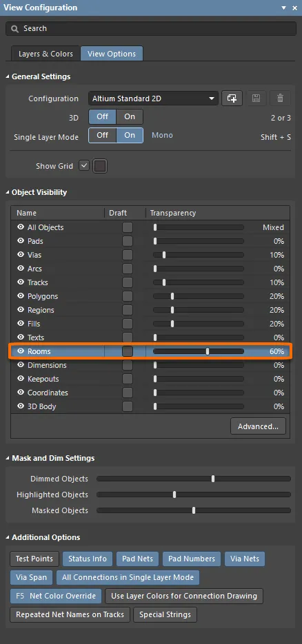Collapse the Object Visibility section
302x644 pixels.
pyautogui.click(x=8, y=192)
